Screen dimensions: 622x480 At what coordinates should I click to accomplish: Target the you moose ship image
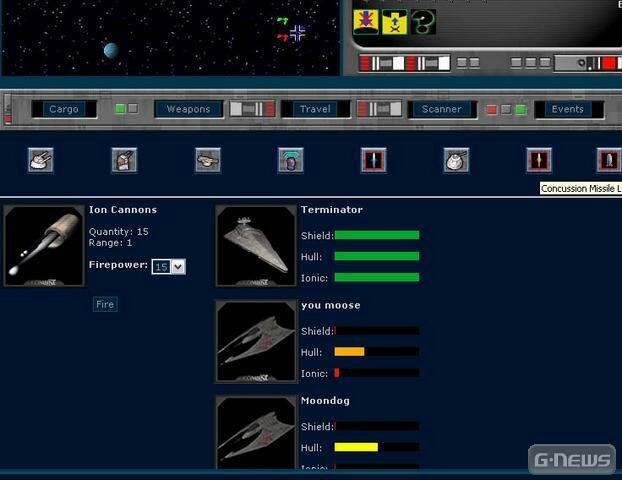(256, 341)
